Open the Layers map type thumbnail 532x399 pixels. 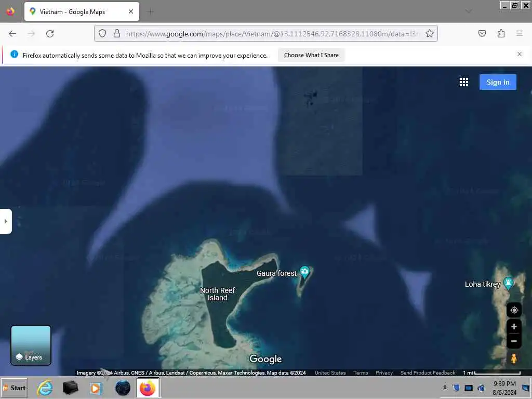click(x=31, y=345)
